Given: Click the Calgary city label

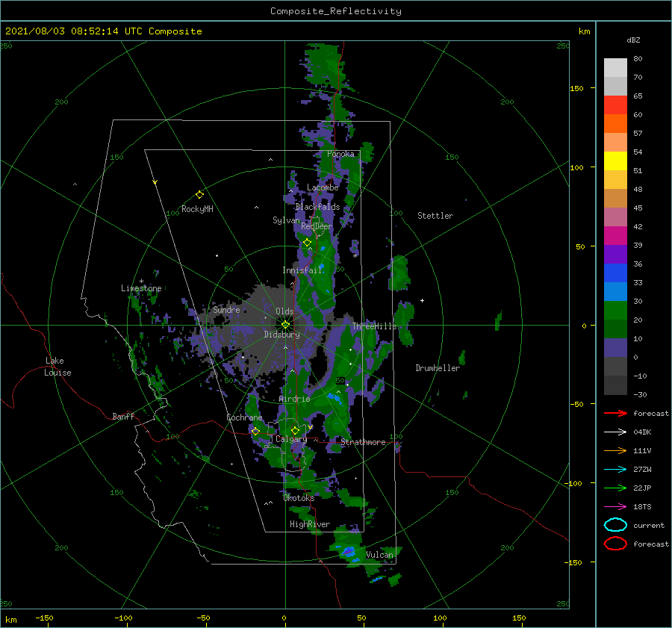Looking at the screenshot, I should click(291, 439).
